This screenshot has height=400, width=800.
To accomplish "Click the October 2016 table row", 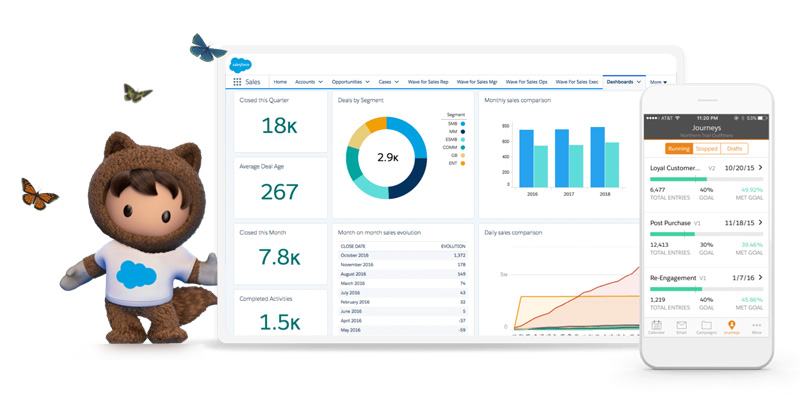I will click(403, 255).
